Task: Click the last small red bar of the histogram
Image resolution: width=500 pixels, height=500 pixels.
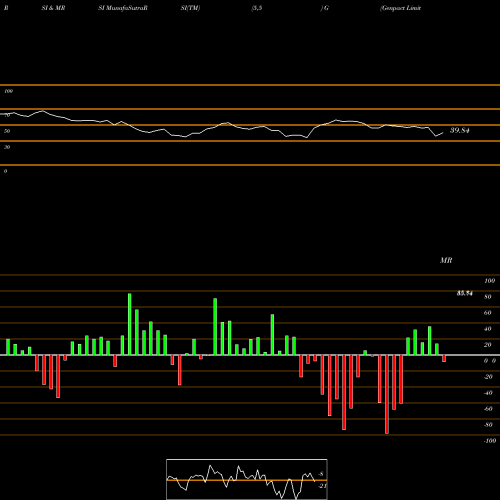Action: (x=444, y=359)
